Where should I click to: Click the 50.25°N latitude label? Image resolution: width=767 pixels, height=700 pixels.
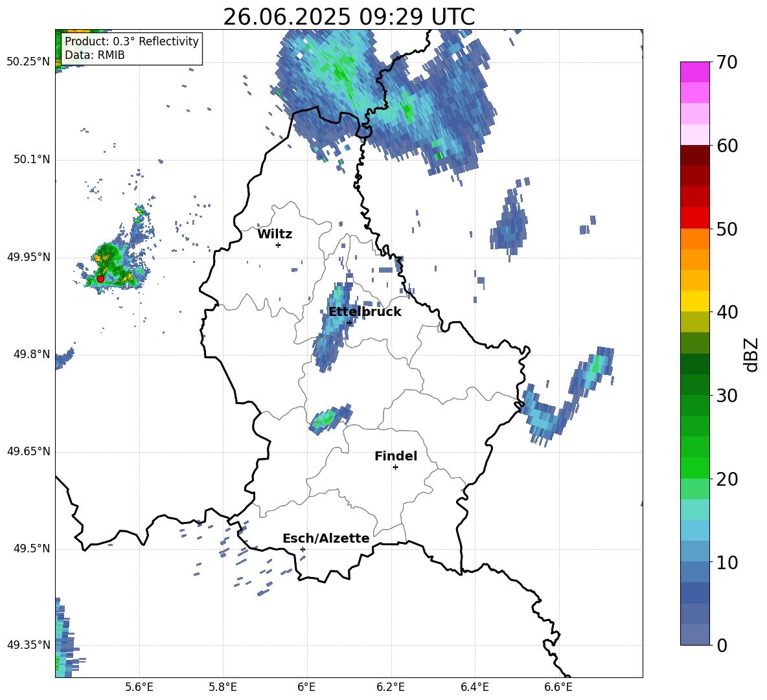pyautogui.click(x=29, y=62)
